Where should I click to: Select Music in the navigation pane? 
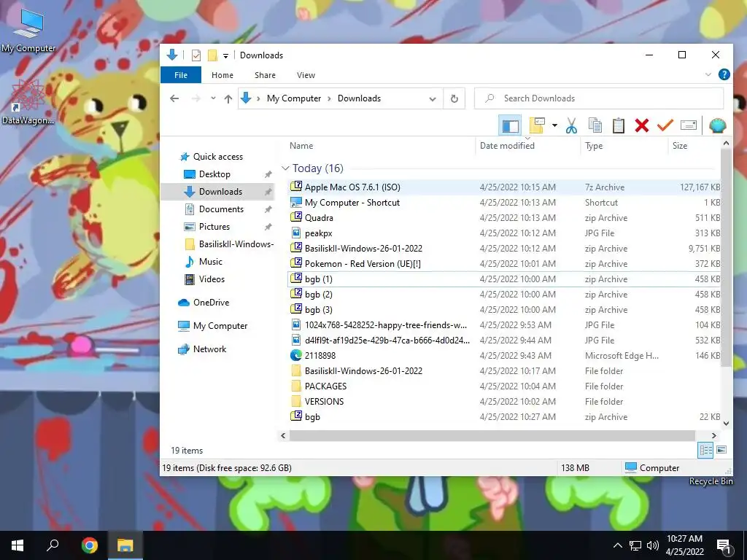[x=211, y=262]
